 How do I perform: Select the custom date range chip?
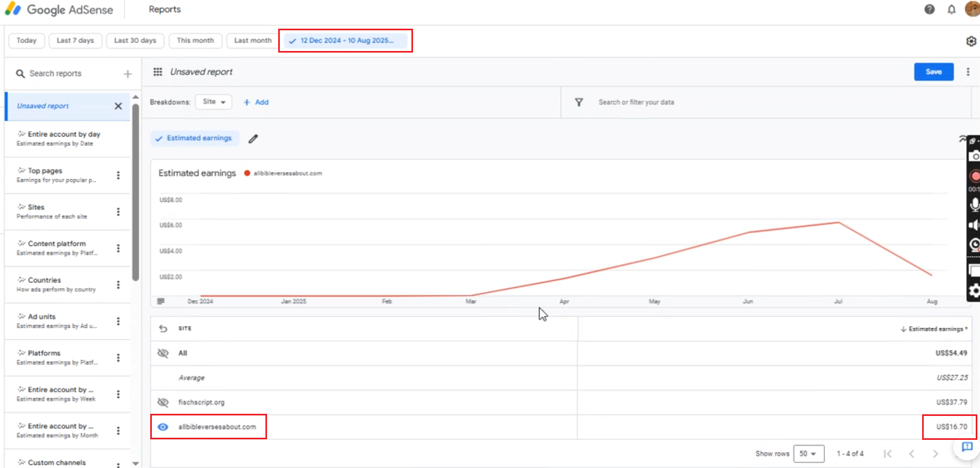coord(346,40)
